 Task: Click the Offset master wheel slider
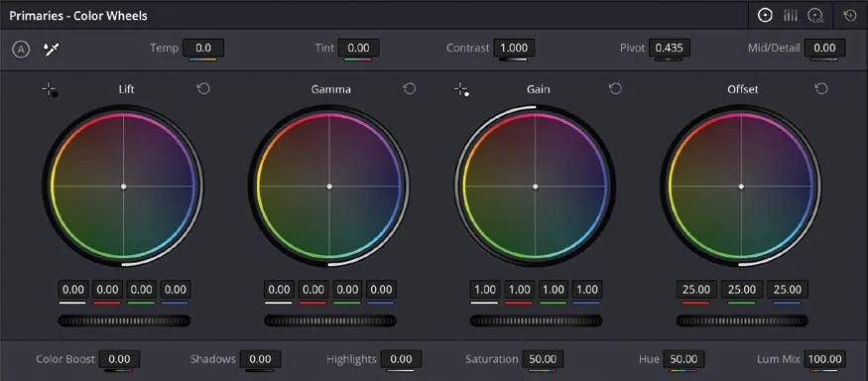coord(742,320)
